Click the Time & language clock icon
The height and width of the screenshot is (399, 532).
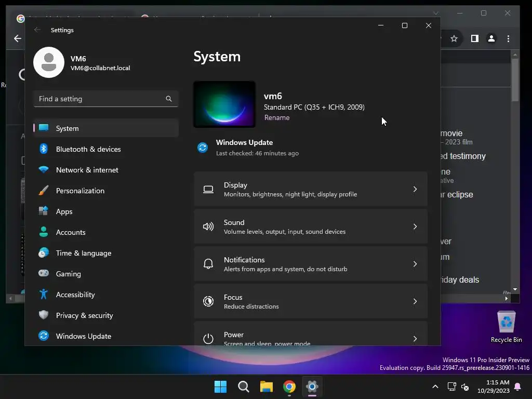(x=44, y=253)
